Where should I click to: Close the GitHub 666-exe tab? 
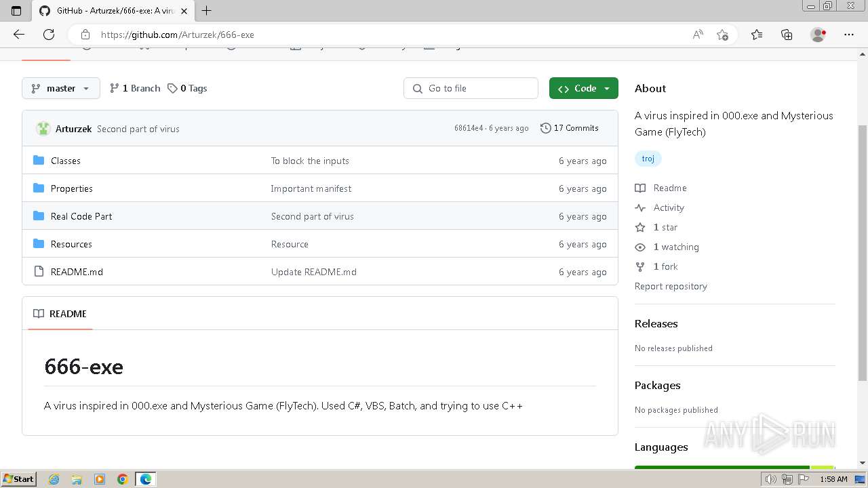click(x=184, y=11)
